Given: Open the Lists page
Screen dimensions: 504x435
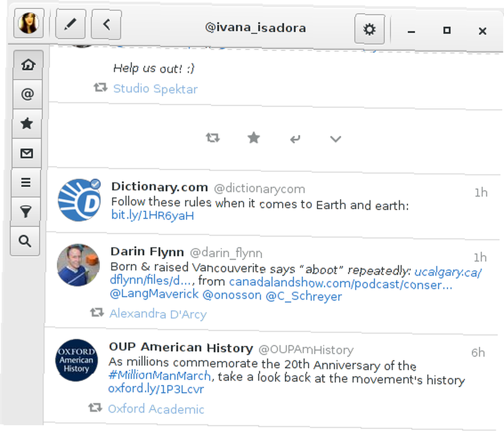Looking at the screenshot, I should (x=26, y=182).
